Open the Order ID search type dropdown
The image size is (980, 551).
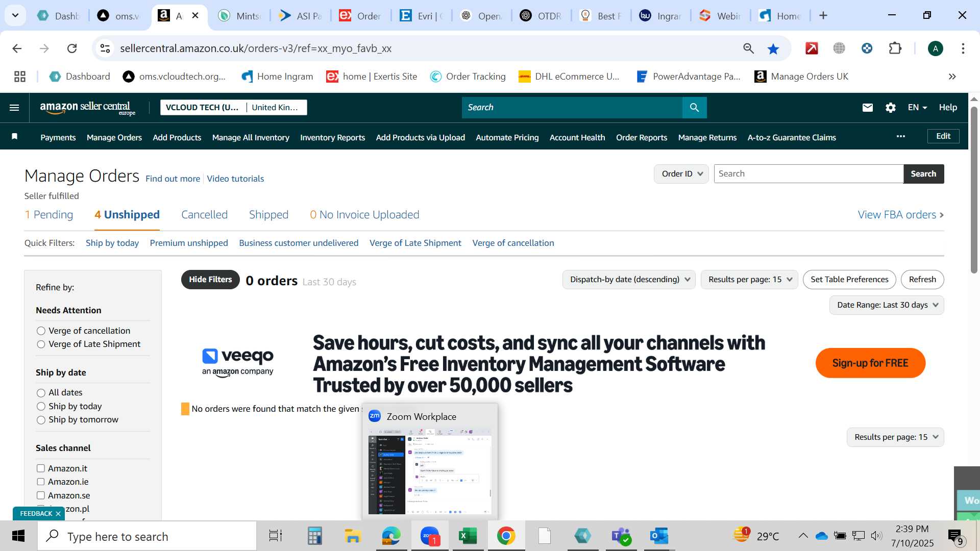[x=681, y=174]
